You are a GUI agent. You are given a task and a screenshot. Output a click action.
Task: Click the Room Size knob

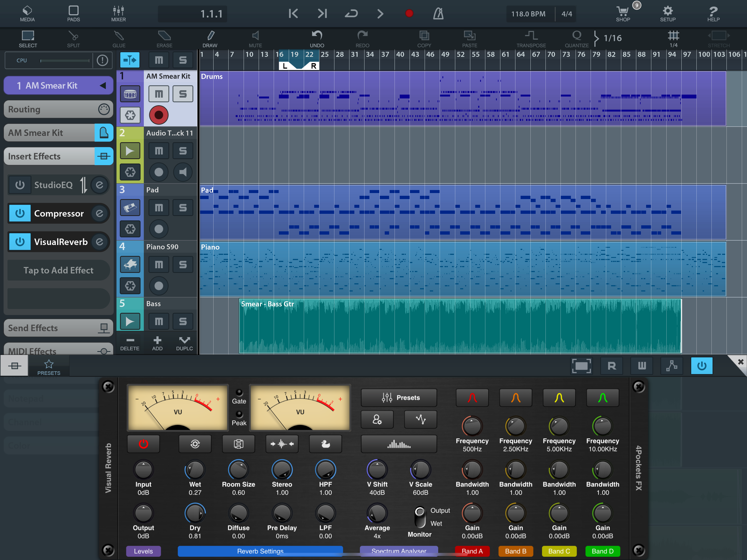tap(238, 470)
